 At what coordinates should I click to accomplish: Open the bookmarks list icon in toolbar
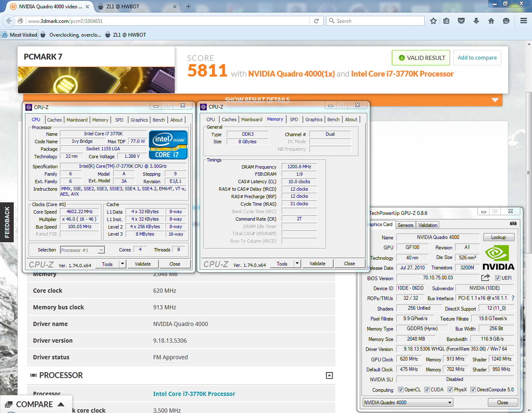point(446,21)
